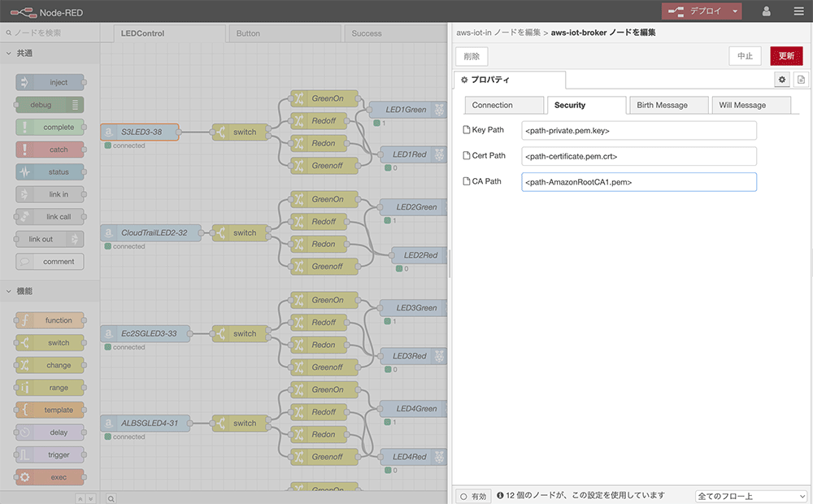Select the catch palette node

point(50,150)
